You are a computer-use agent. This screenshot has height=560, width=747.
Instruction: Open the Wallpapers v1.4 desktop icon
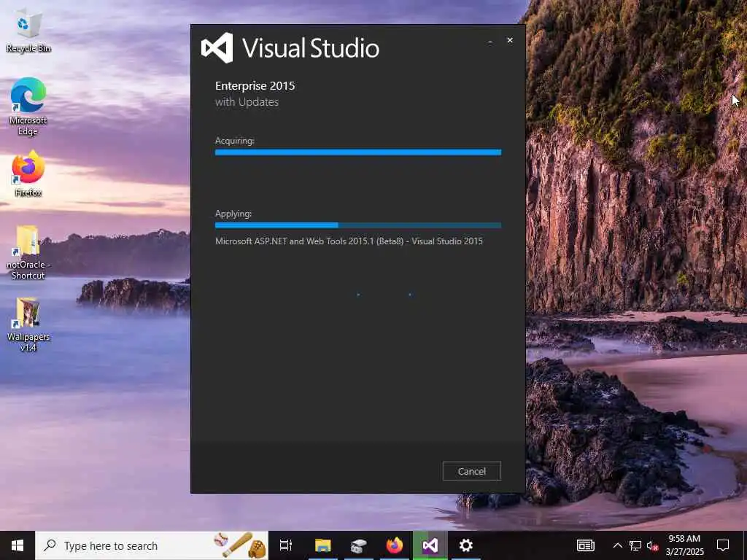pyautogui.click(x=28, y=324)
